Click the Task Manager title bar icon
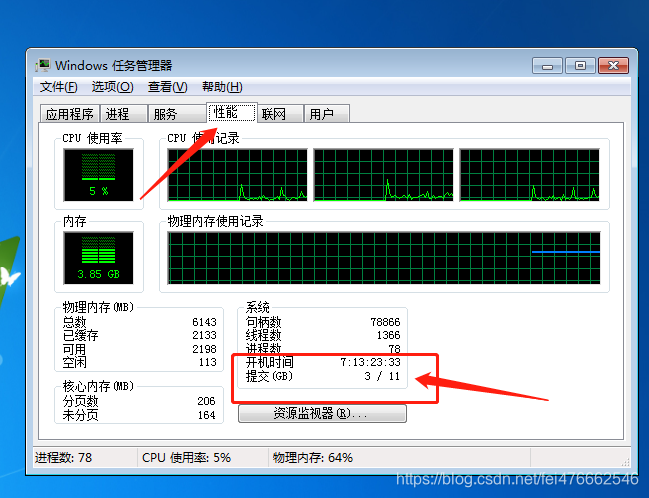 coord(43,65)
